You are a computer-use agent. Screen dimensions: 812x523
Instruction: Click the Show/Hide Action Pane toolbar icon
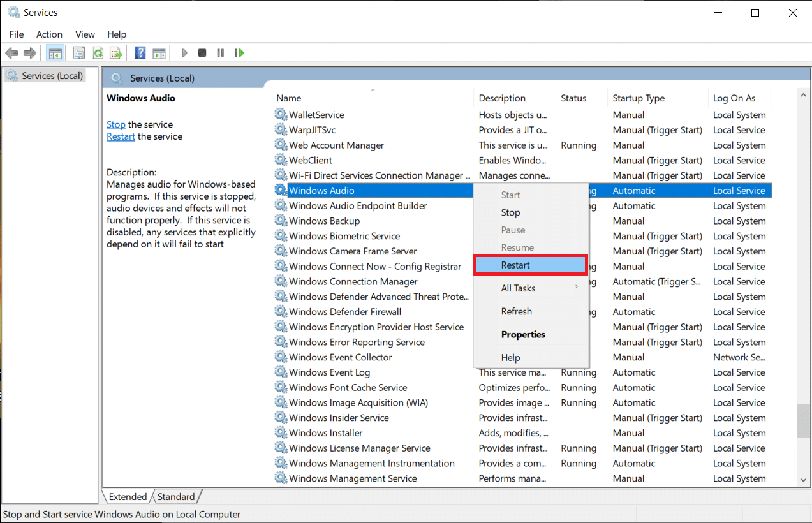(159, 53)
